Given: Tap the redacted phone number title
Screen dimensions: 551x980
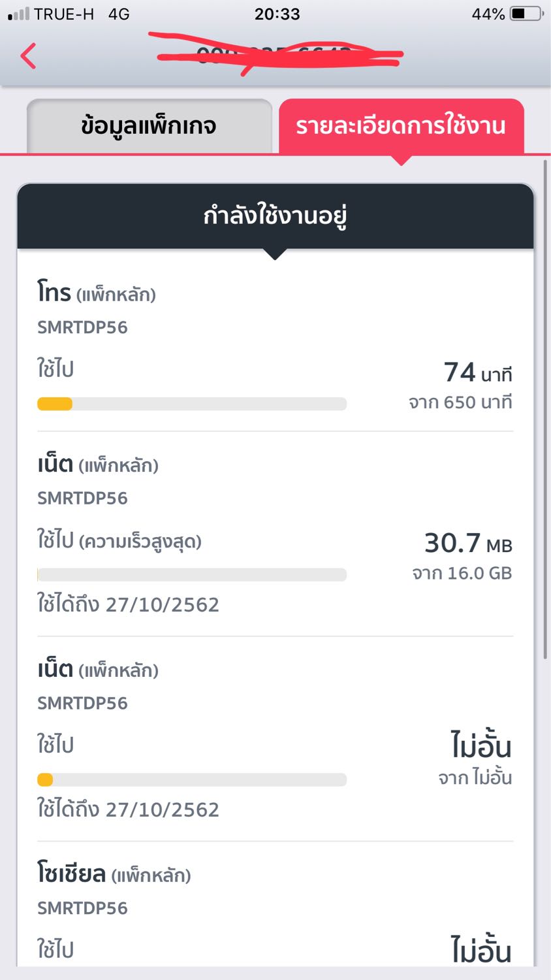Looking at the screenshot, I should click(277, 56).
